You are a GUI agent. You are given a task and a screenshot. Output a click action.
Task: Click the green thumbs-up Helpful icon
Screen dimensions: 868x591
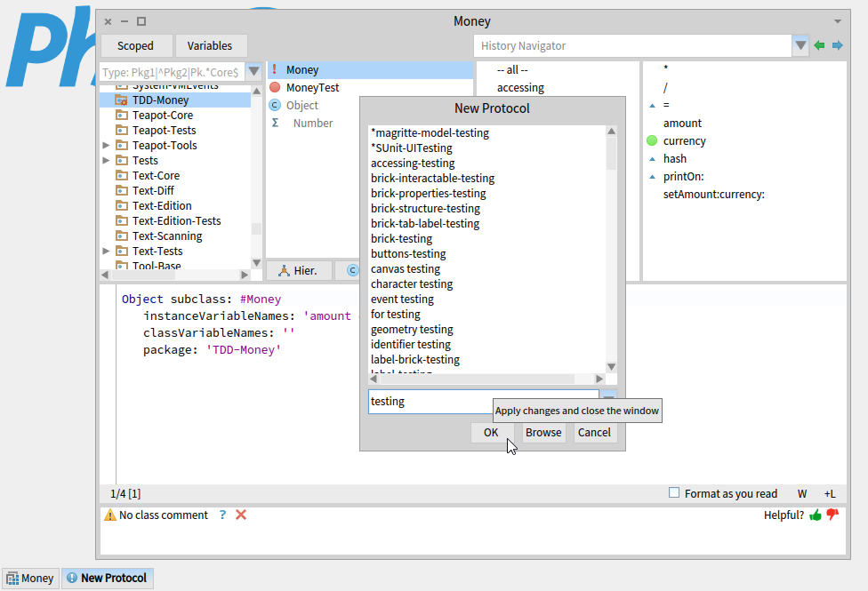click(x=816, y=515)
